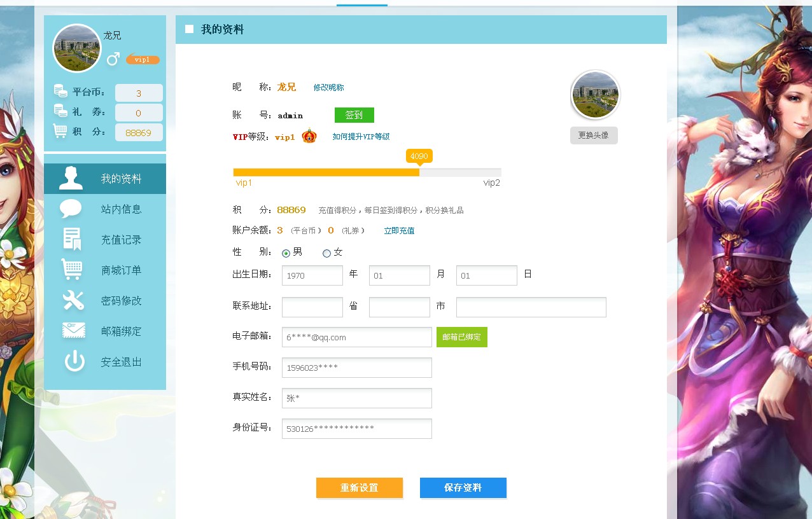Click the vip2 label under progress bar
This screenshot has height=519, width=812.
click(x=492, y=183)
